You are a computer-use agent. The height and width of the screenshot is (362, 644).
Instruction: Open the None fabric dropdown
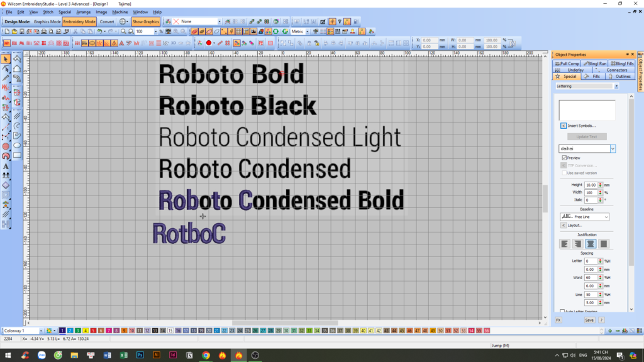pyautogui.click(x=219, y=21)
